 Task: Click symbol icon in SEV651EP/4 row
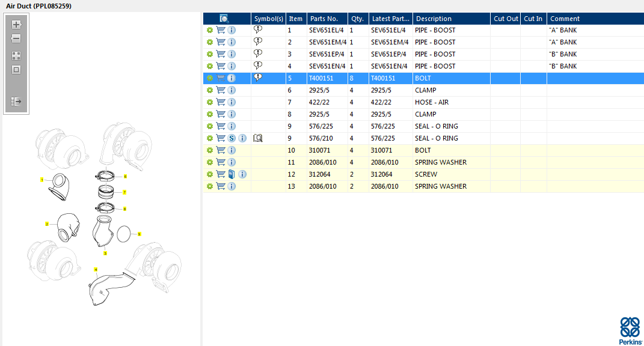(258, 54)
